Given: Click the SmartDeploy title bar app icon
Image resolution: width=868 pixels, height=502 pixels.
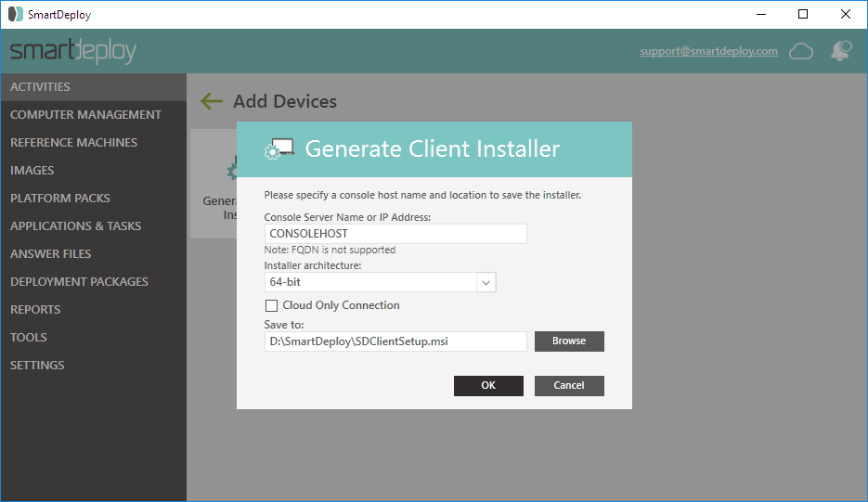Looking at the screenshot, I should pyautogui.click(x=16, y=15).
